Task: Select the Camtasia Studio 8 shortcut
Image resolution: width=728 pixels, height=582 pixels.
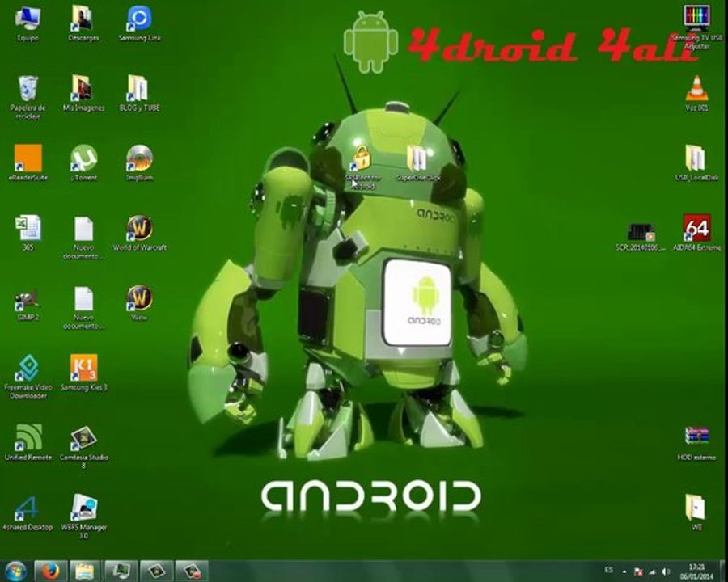Action: [83, 446]
